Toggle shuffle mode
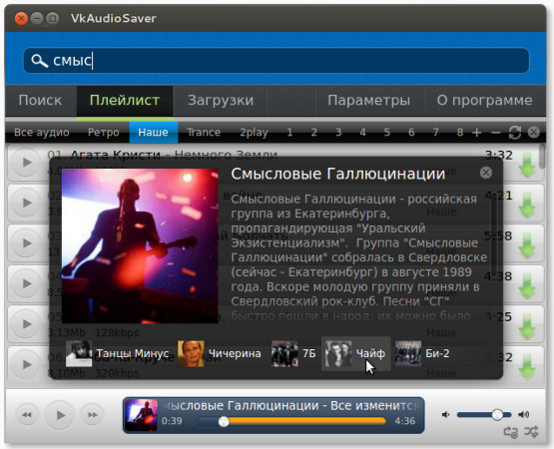This screenshot has height=449, width=554. click(531, 432)
